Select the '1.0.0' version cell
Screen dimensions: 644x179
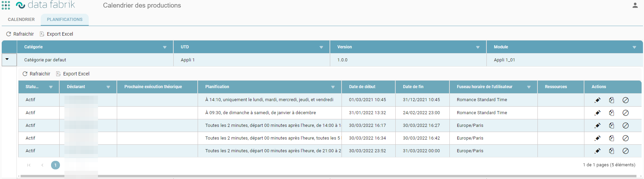[408, 60]
